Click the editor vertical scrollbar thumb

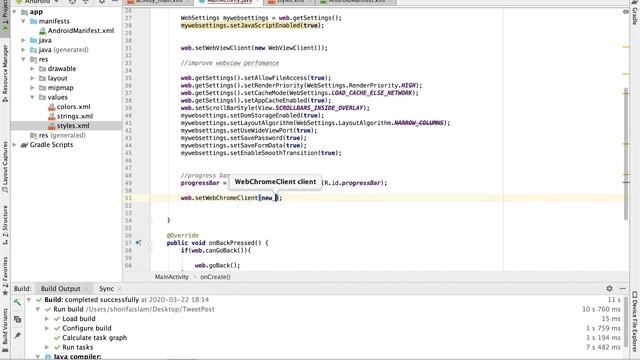coord(626,153)
